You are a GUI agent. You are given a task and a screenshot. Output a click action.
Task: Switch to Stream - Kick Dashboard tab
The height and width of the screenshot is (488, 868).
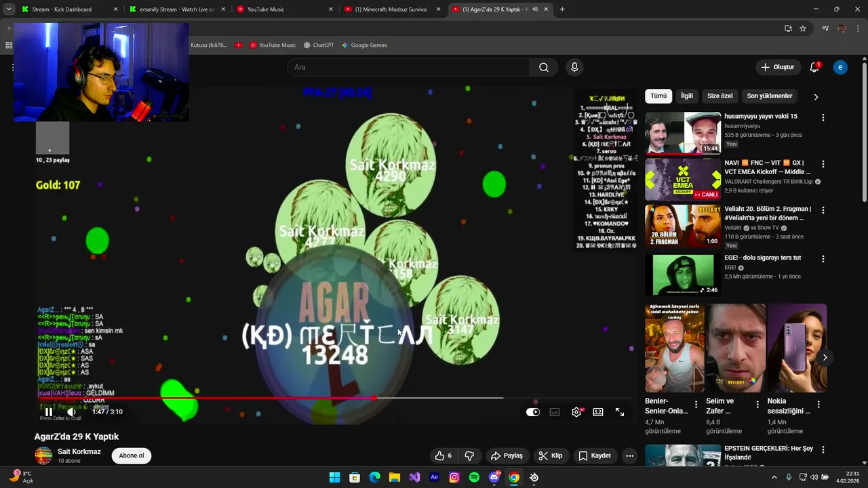(x=69, y=9)
